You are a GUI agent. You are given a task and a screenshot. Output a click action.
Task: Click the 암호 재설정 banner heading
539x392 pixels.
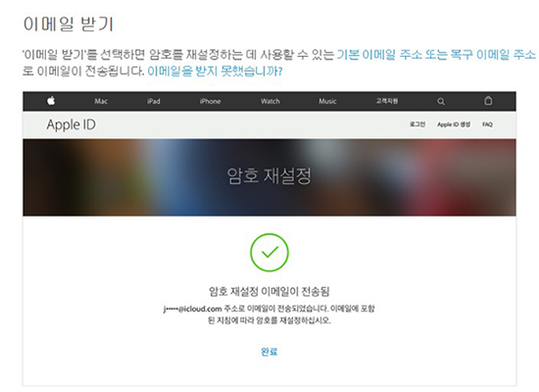(x=269, y=175)
